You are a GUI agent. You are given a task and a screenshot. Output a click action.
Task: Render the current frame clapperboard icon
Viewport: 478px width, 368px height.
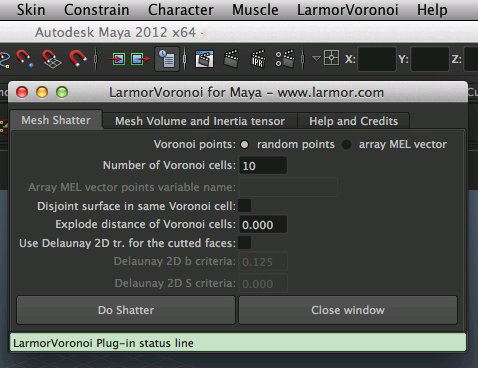click(231, 59)
